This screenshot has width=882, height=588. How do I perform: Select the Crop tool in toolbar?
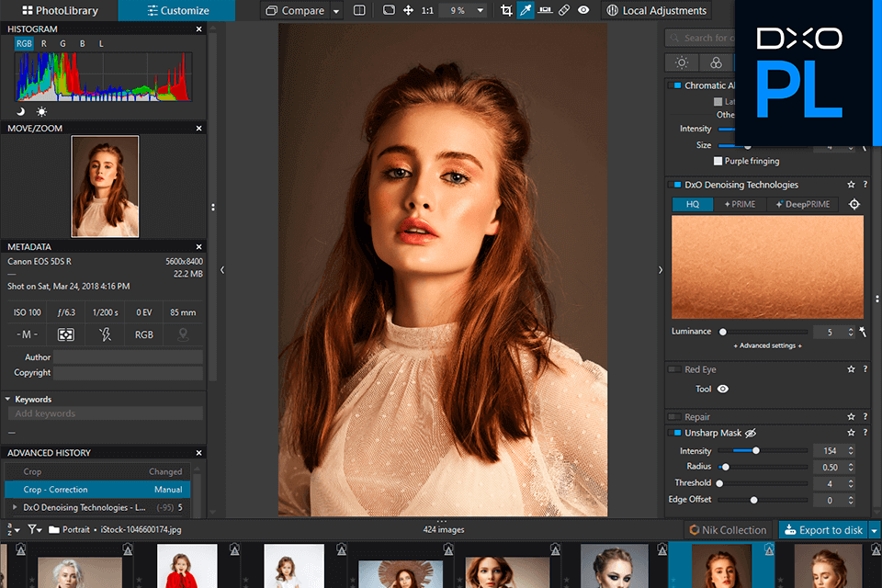pyautogui.click(x=506, y=11)
